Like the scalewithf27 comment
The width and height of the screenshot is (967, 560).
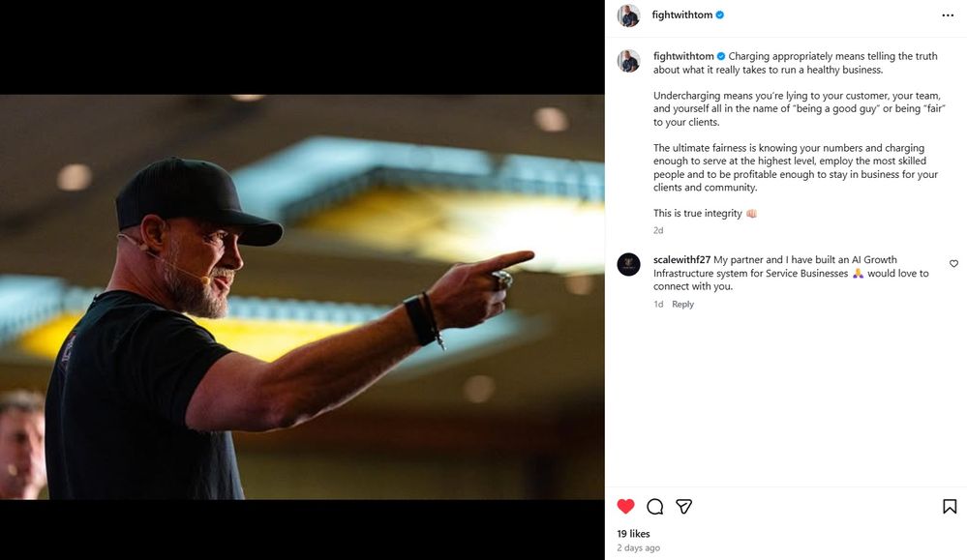[953, 264]
